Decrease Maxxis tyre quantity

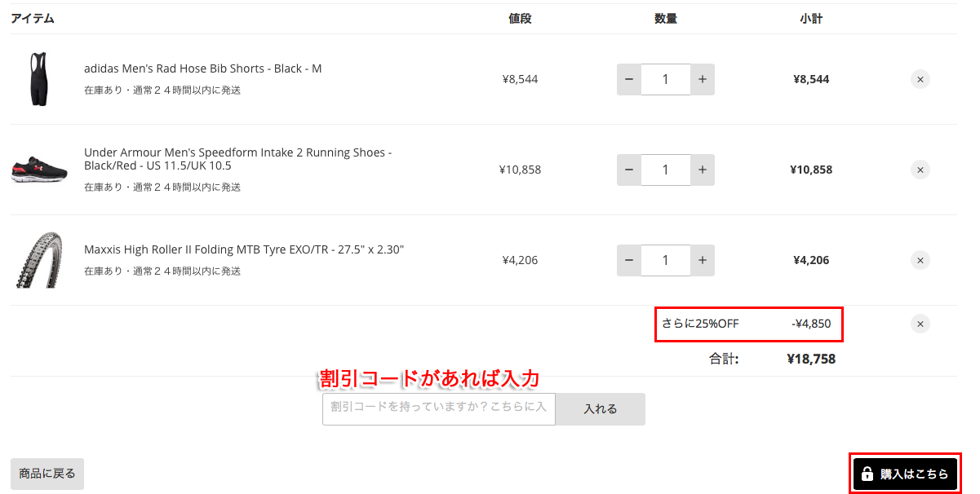pyautogui.click(x=628, y=260)
